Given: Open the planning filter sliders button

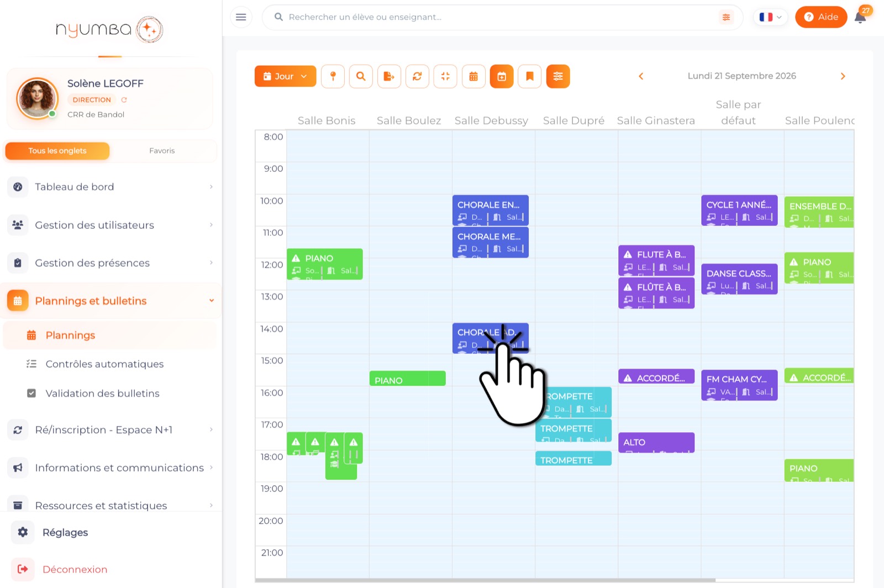Looking at the screenshot, I should click(558, 76).
